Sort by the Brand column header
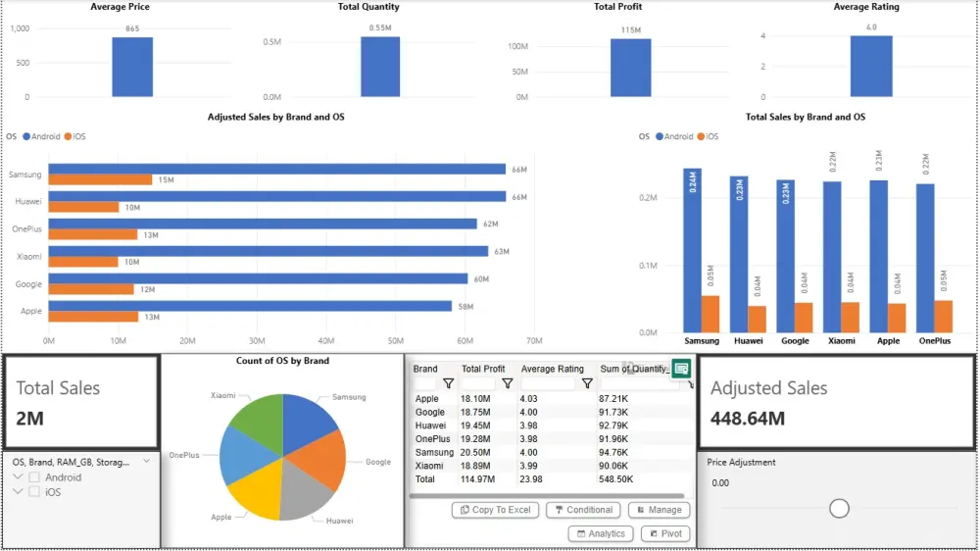This screenshot has height=551, width=980. (x=425, y=369)
